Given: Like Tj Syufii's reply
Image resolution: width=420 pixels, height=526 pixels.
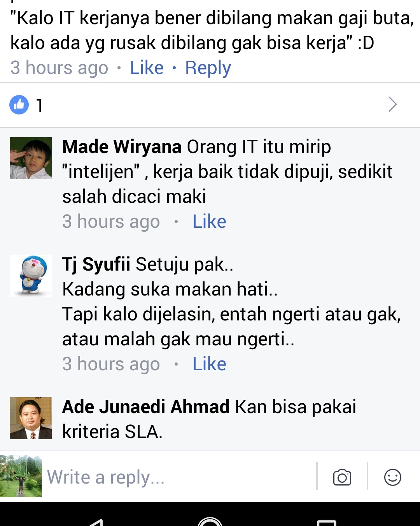Looking at the screenshot, I should (x=209, y=364).
